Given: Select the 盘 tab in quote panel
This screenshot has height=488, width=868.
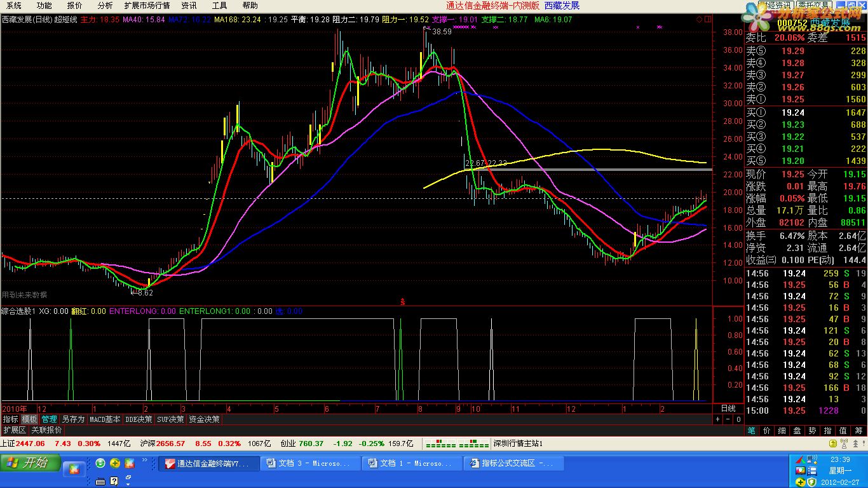Looking at the screenshot, I should [797, 431].
